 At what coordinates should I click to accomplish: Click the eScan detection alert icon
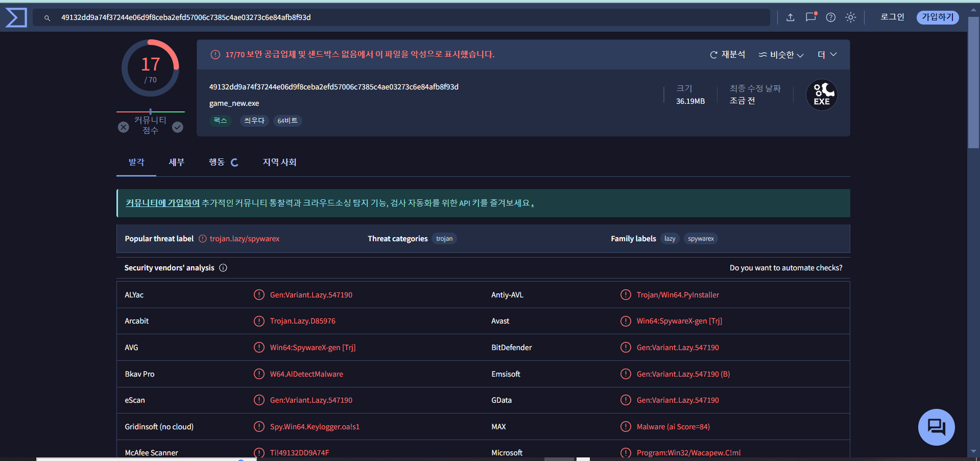tap(259, 400)
